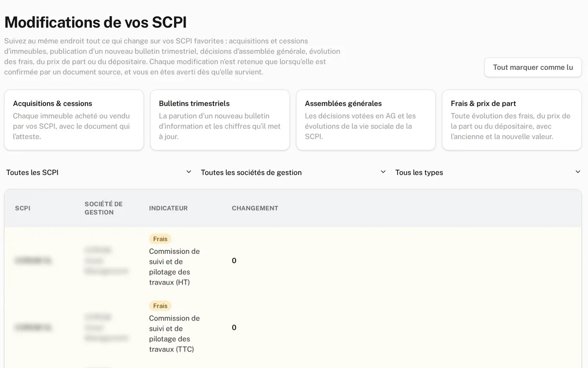
Task: Click the Indicateur column header
Action: pyautogui.click(x=168, y=208)
